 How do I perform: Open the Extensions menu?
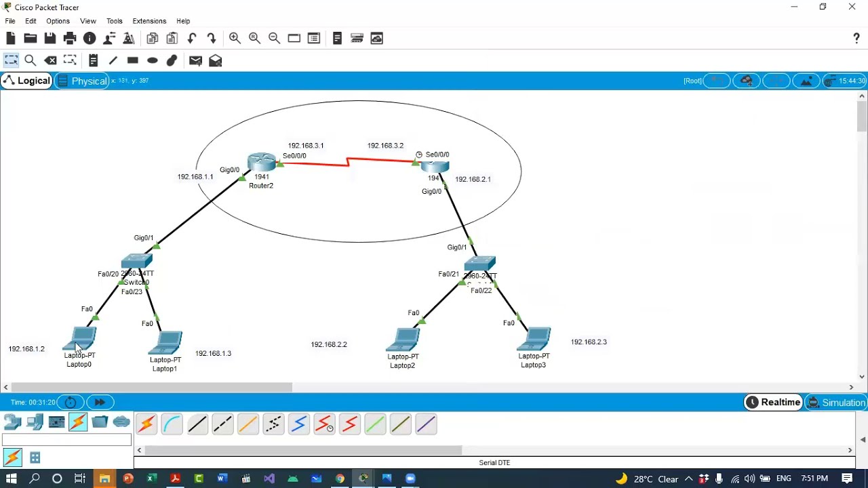149,21
